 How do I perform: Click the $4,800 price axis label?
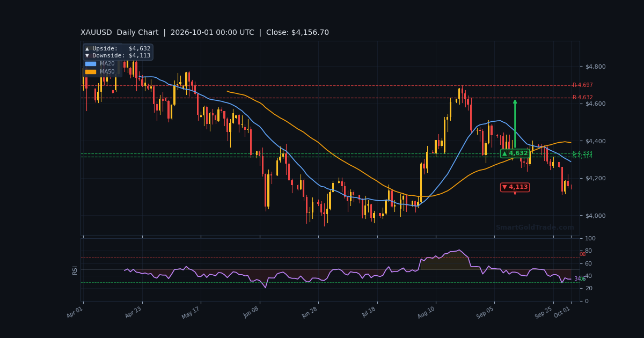coord(595,67)
